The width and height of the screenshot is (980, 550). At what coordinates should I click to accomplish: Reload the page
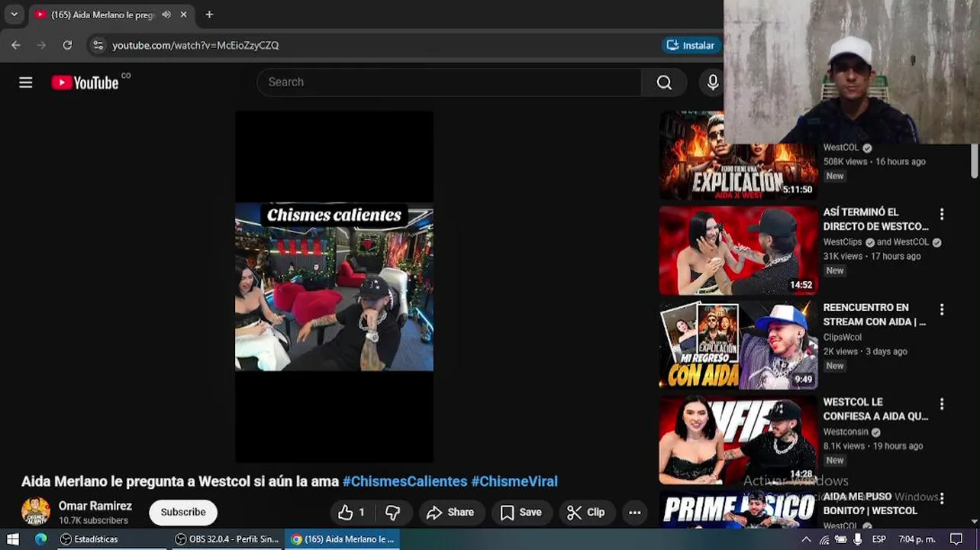67,45
